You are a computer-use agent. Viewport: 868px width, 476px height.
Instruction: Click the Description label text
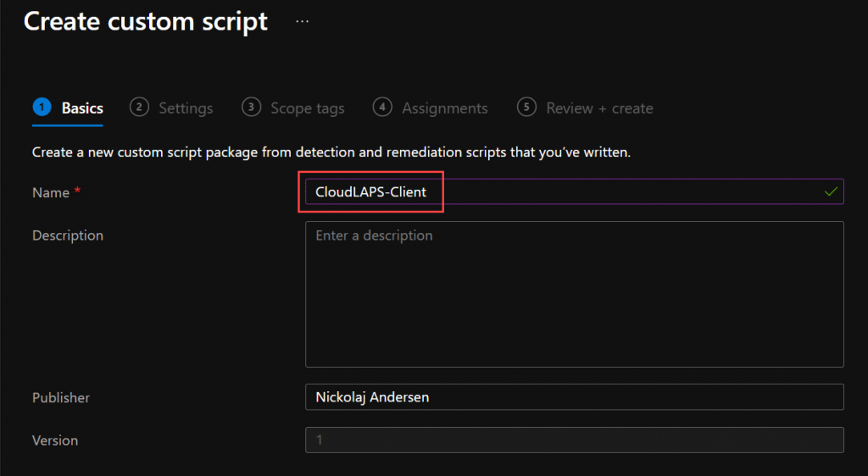click(x=68, y=235)
